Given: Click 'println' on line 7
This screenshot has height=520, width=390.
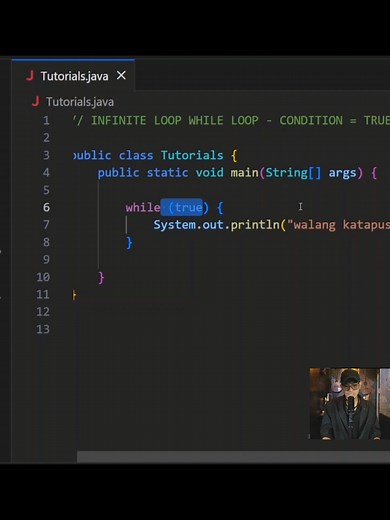Looking at the screenshot, I should pyautogui.click(x=255, y=225).
